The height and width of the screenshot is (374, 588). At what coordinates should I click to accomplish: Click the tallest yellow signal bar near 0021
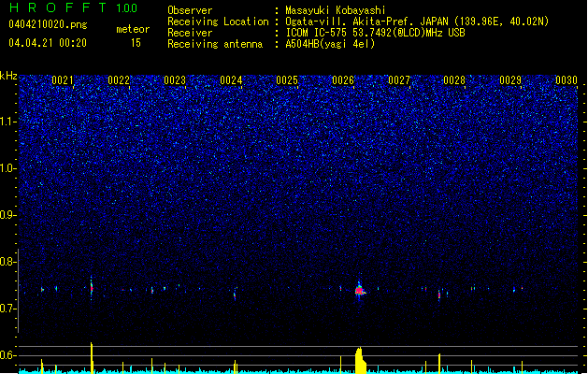[92, 358]
